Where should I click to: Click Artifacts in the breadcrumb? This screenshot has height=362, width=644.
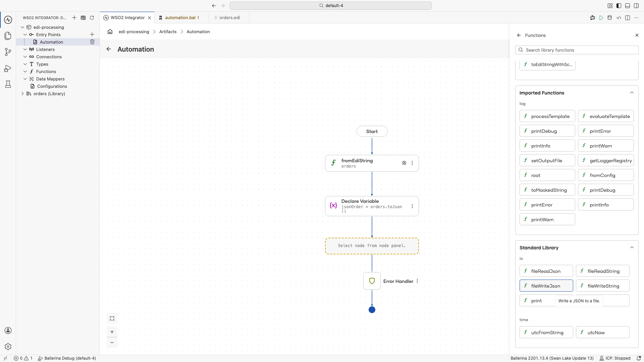click(x=168, y=32)
